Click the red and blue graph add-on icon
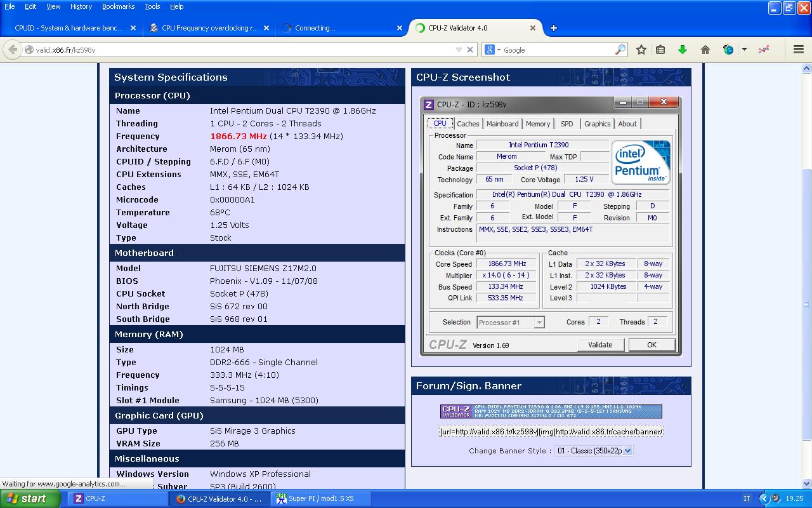 click(x=763, y=50)
